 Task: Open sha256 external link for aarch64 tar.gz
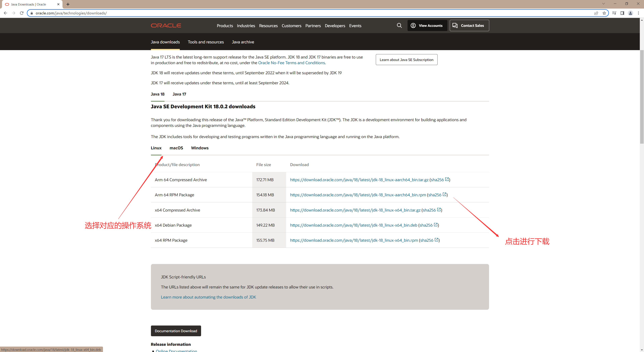(447, 179)
